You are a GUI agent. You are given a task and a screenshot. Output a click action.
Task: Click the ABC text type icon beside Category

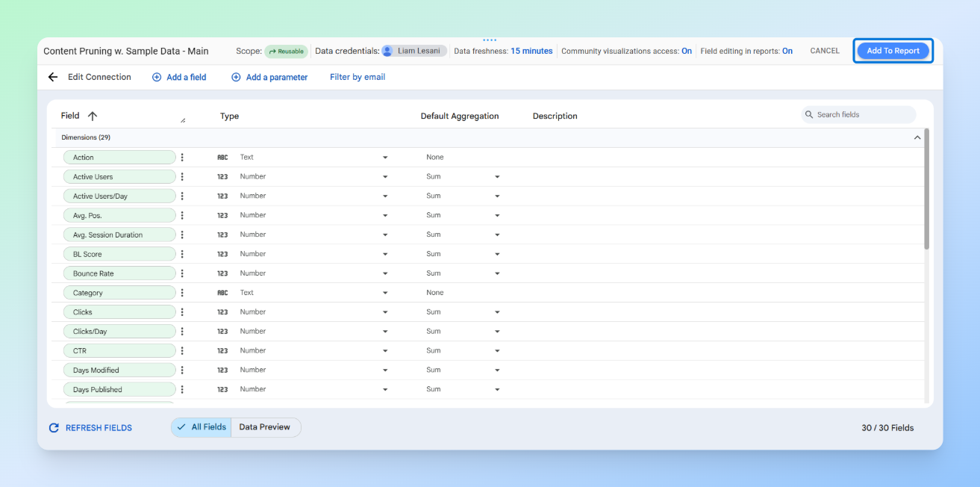(x=222, y=292)
